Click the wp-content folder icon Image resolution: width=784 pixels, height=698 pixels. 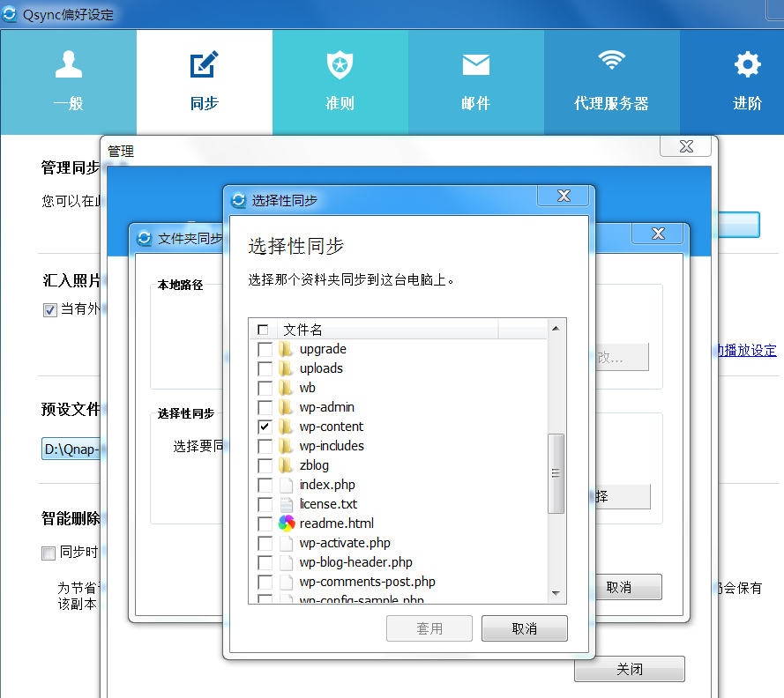283,426
